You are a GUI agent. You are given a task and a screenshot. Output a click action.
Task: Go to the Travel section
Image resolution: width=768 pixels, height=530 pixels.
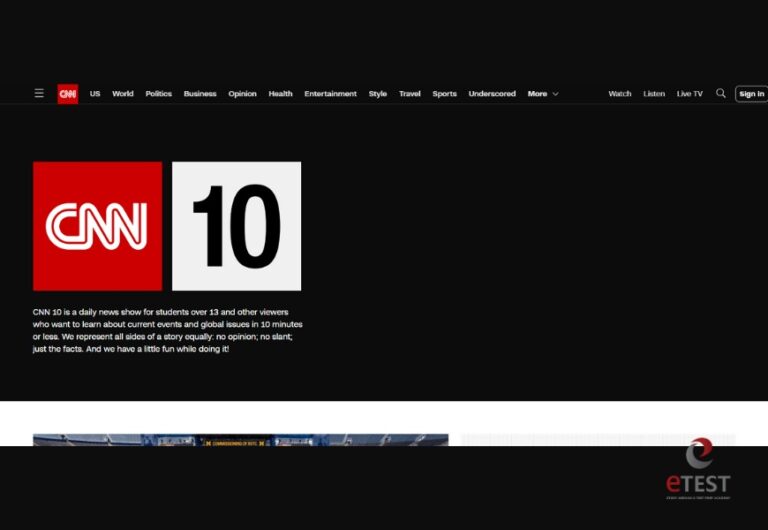pos(409,94)
